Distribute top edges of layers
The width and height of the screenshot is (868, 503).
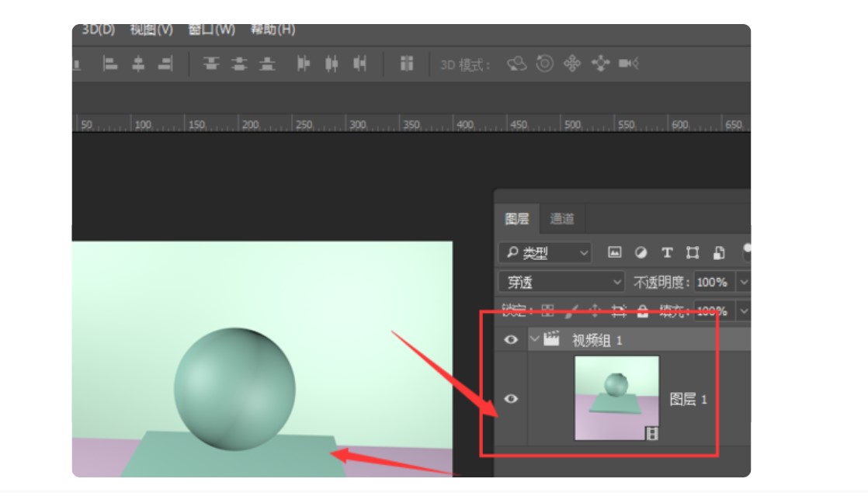211,64
